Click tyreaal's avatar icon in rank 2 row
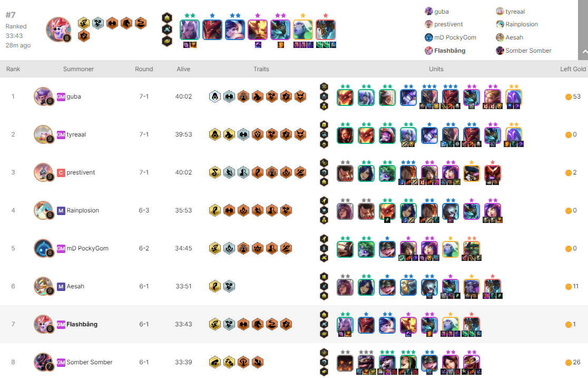This screenshot has width=588, height=378. (44, 134)
